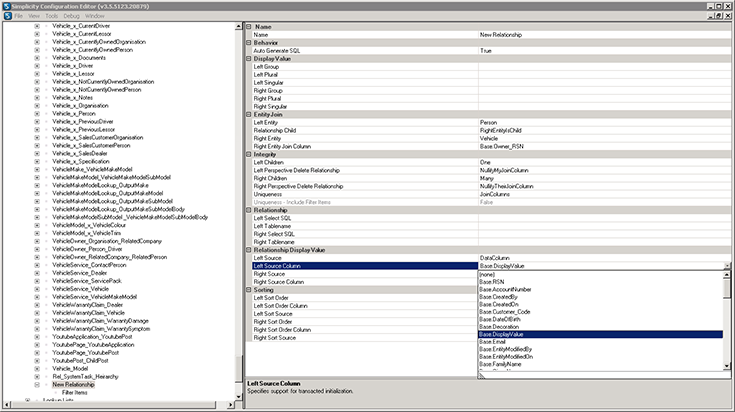The image size is (735, 412).
Task: Restore the inner document window
Action: click(x=719, y=15)
